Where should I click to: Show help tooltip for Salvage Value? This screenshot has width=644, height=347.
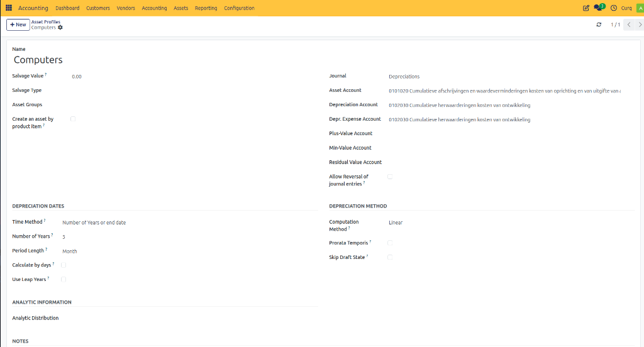pos(45,74)
